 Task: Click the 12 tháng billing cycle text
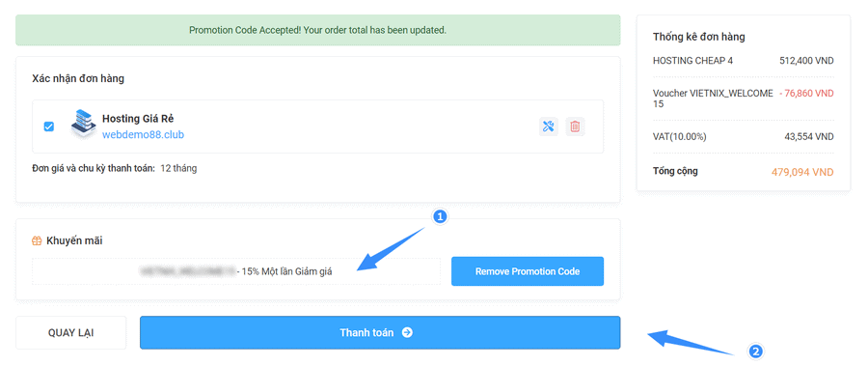[x=178, y=168]
